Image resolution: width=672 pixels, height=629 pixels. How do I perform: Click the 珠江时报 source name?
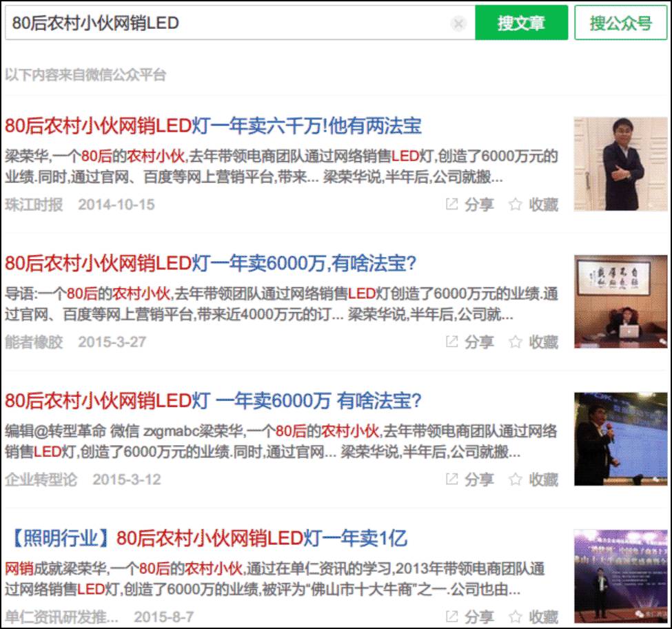coord(36,205)
